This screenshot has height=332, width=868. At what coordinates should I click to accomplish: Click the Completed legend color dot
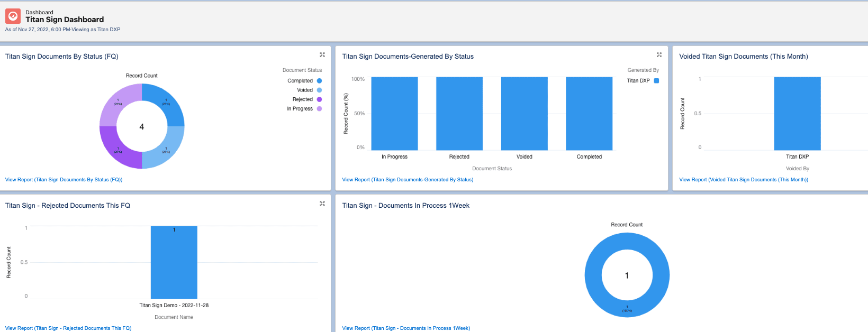[319, 81]
